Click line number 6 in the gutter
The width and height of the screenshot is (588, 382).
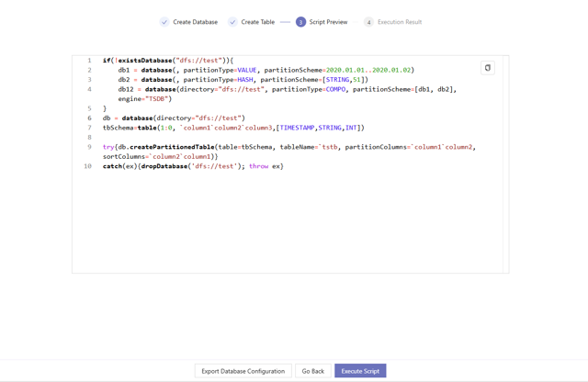tap(89, 118)
